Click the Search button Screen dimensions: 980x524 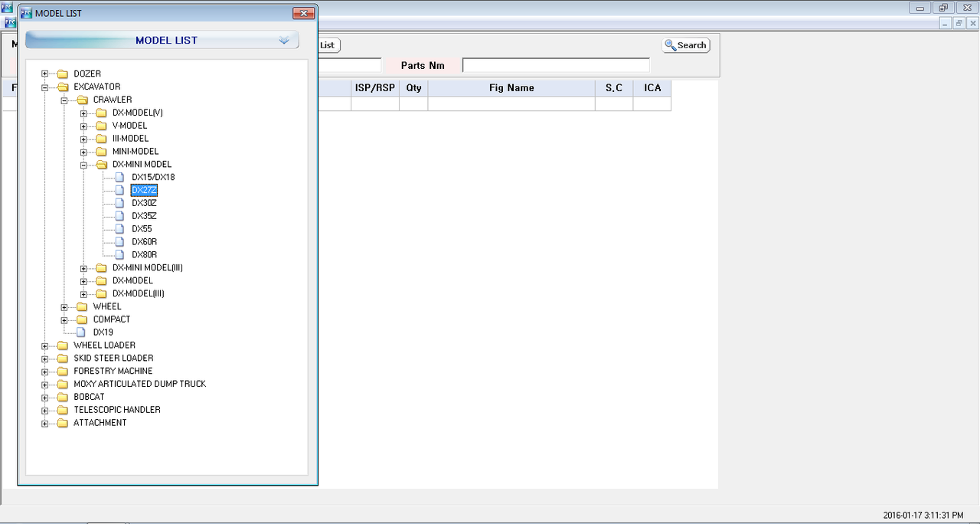coord(686,45)
